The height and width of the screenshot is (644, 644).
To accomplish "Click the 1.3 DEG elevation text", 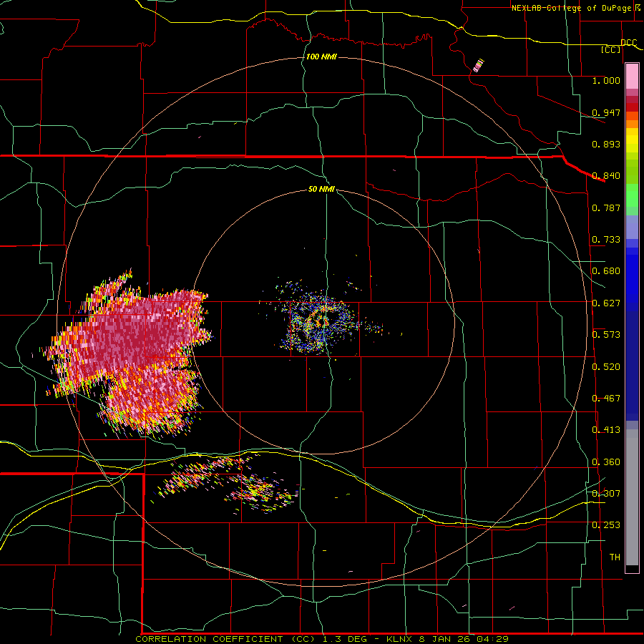I will click(344, 639).
